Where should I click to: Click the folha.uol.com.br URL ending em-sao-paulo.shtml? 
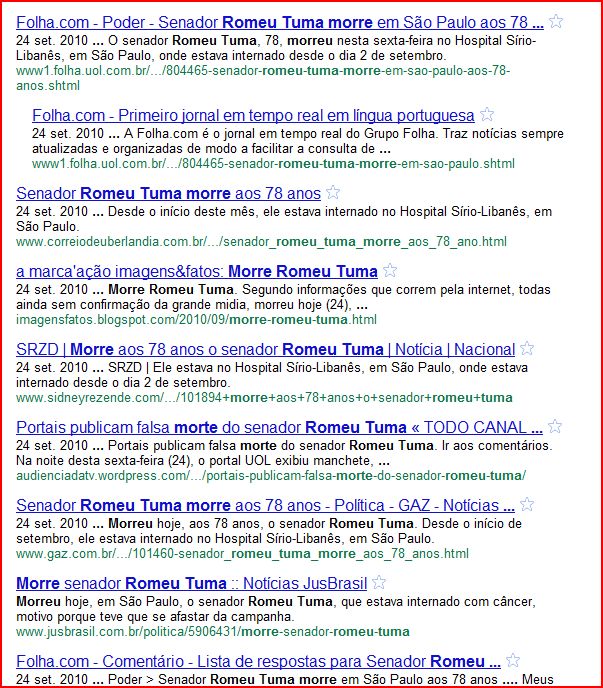pyautogui.click(x=273, y=164)
